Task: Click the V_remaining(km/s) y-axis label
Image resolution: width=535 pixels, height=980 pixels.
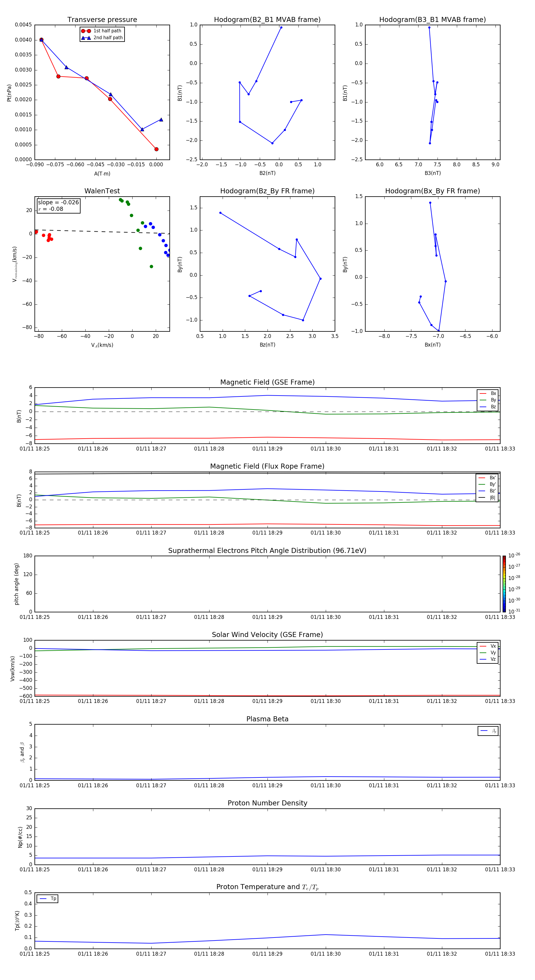Action: coord(15,264)
